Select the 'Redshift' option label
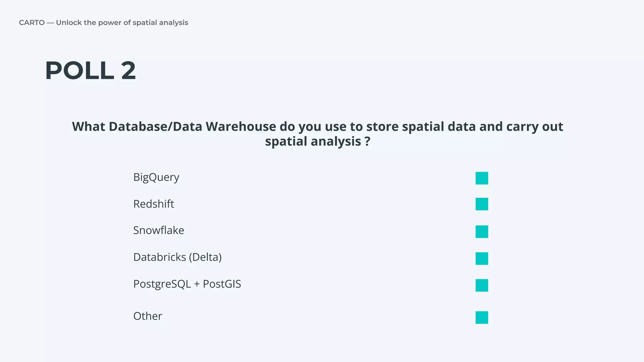The width and height of the screenshot is (644, 362). coord(153,204)
